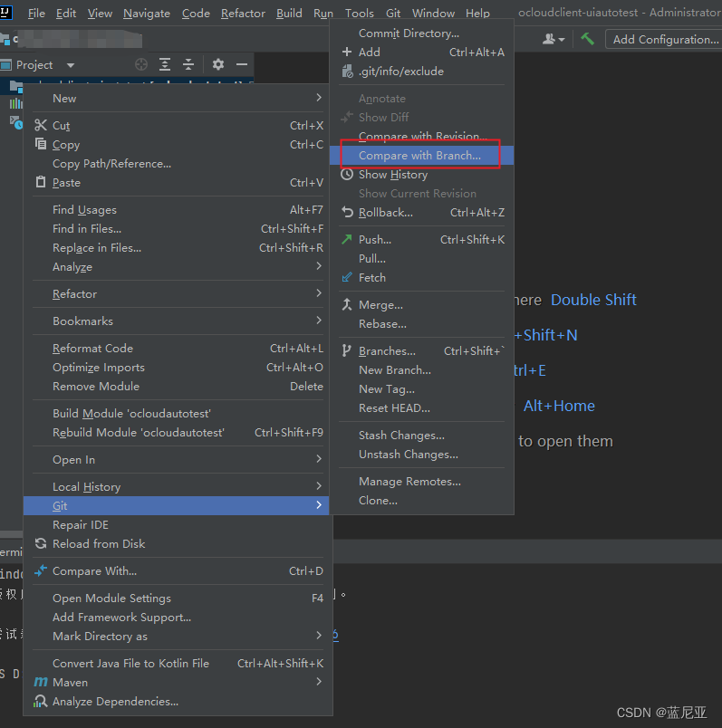Open the user account icon dropdown

coord(554,39)
